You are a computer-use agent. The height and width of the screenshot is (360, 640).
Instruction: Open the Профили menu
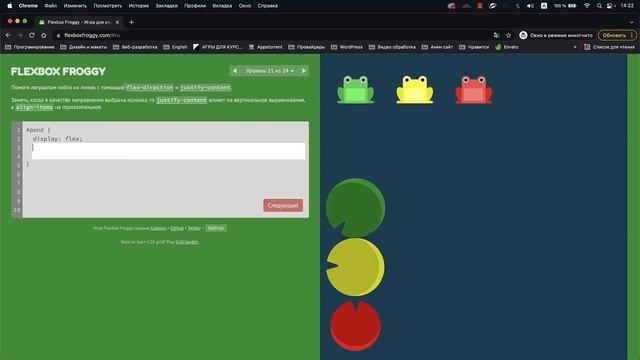195,6
